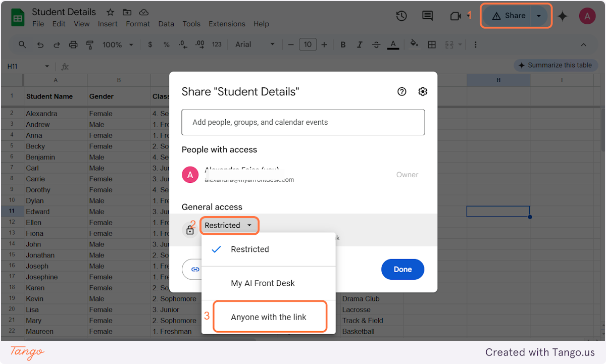Open the View menu
The image size is (606, 364).
tap(82, 24)
